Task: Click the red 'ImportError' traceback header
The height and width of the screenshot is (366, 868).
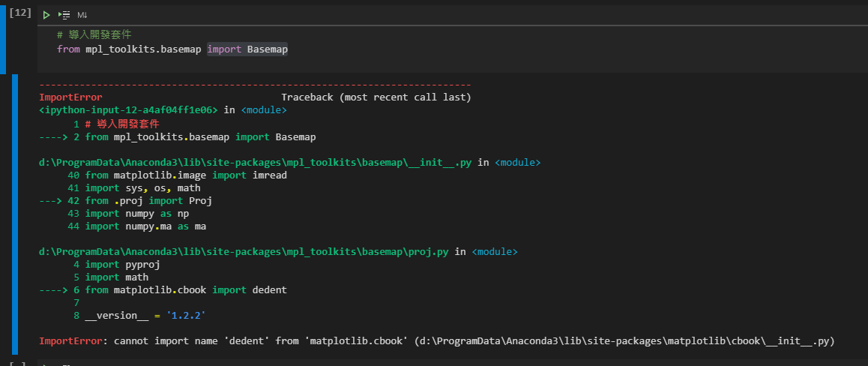Action: pyautogui.click(x=71, y=97)
